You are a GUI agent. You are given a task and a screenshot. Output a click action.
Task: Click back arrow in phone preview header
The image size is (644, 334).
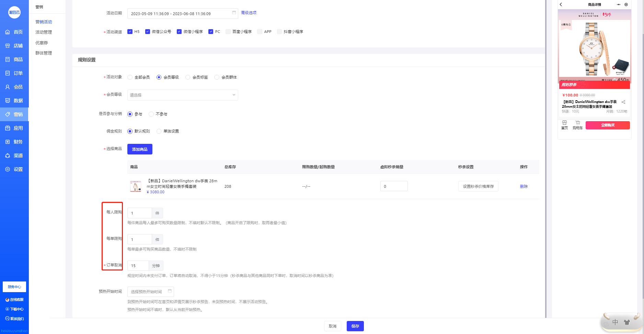[x=561, y=4]
